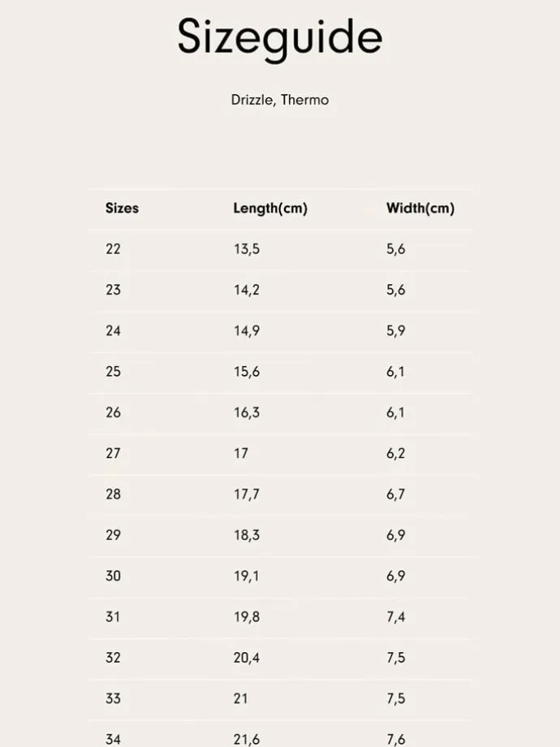Screen dimensions: 560x747
Task: Click size 30 row label
Action: pos(113,576)
